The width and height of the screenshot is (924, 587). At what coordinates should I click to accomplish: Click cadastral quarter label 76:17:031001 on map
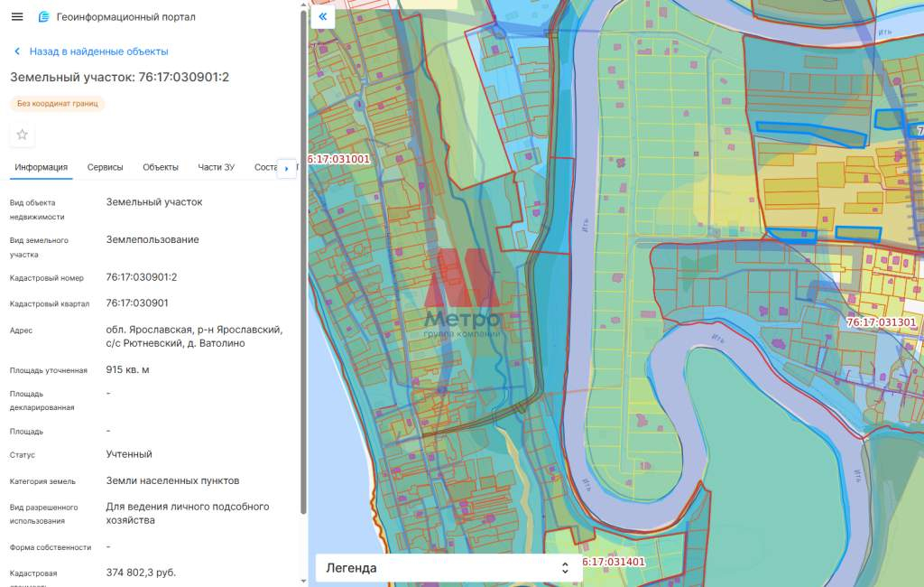[339, 159]
